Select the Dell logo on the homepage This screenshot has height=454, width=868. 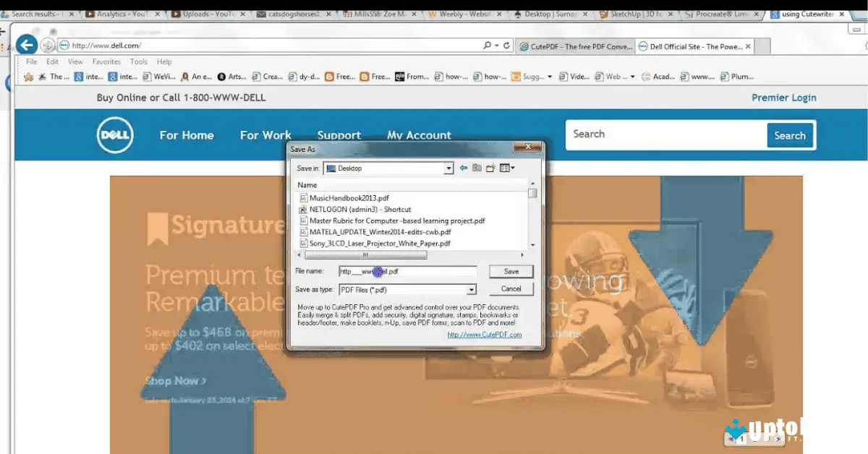pos(114,134)
